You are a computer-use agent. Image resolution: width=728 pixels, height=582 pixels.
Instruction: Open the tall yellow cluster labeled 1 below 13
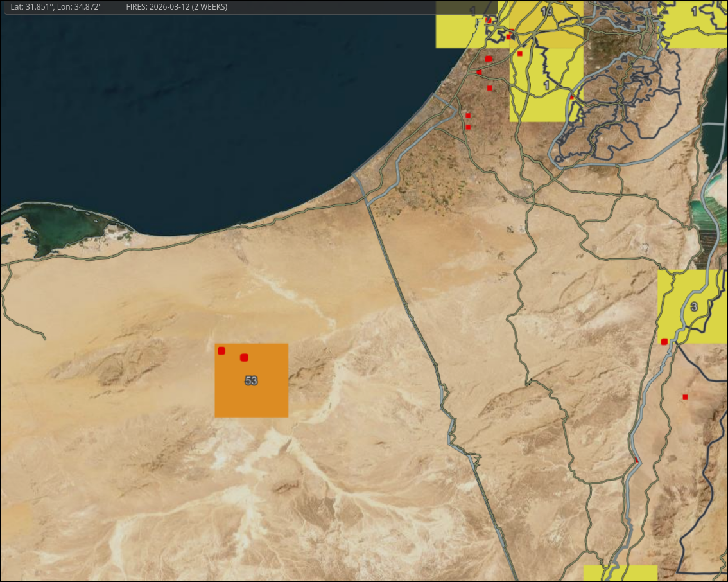click(x=546, y=85)
